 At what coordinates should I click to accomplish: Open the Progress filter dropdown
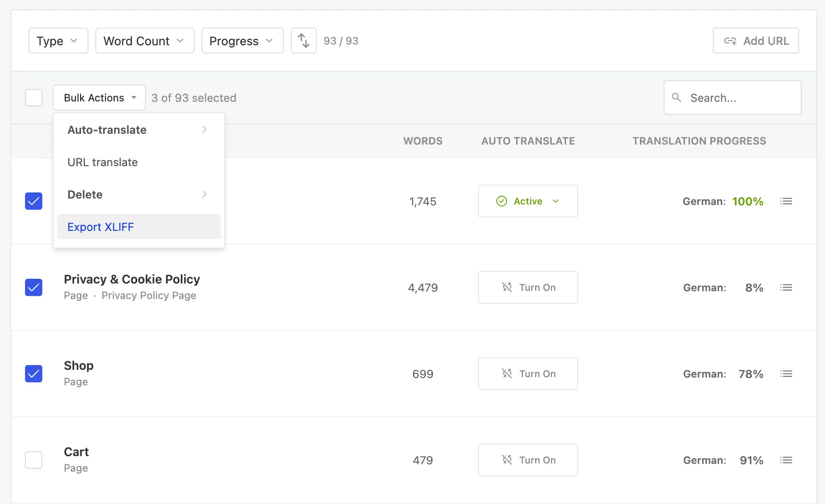click(x=242, y=41)
